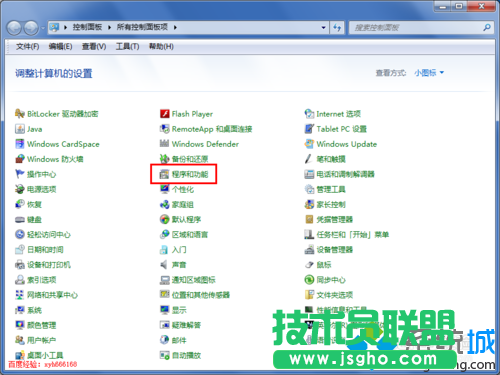Open the Java control panel icon

20,129
